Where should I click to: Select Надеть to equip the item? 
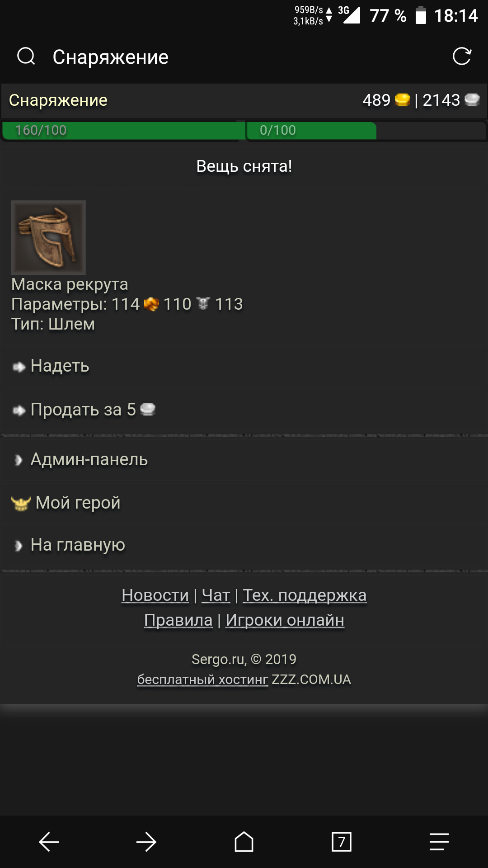pos(244,366)
